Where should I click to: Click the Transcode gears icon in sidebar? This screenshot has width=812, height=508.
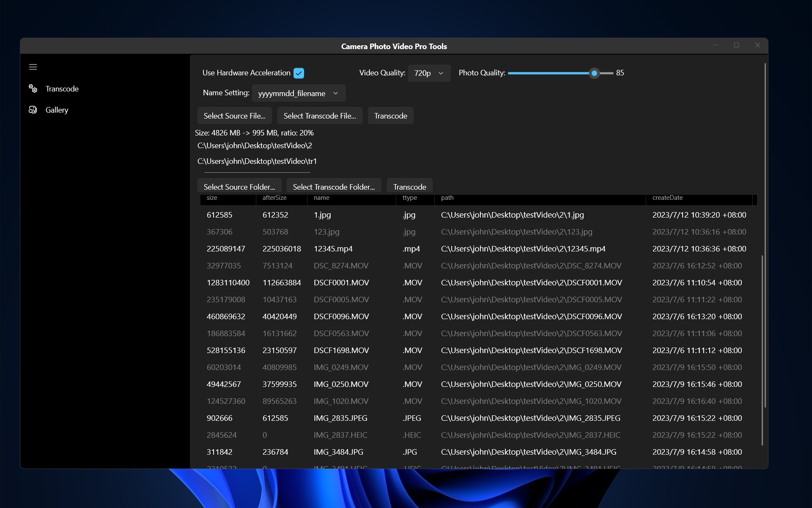33,88
